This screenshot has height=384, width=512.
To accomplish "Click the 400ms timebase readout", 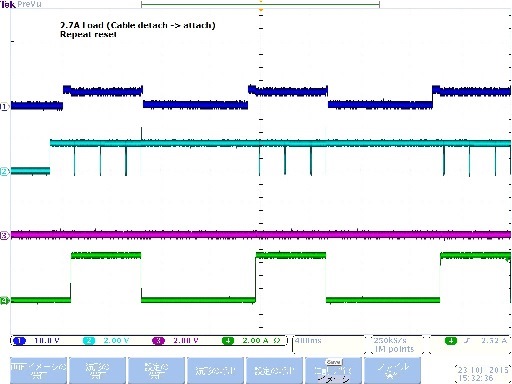I will coord(308,341).
